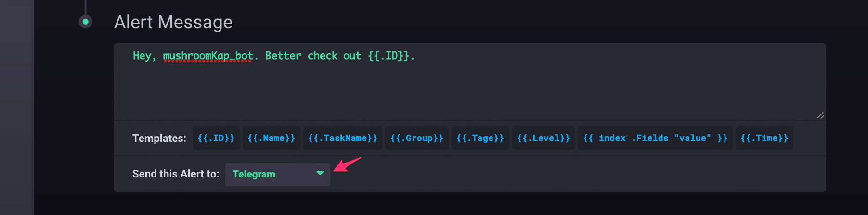Add the {{.TaskName}} template
The image size is (868, 215).
coord(342,139)
